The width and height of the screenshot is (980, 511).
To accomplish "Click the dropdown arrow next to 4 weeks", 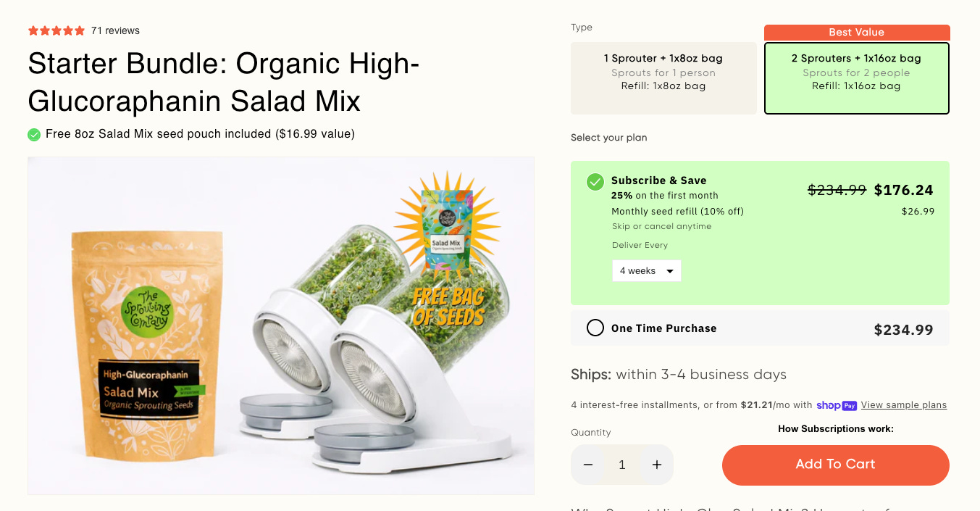I will click(669, 271).
